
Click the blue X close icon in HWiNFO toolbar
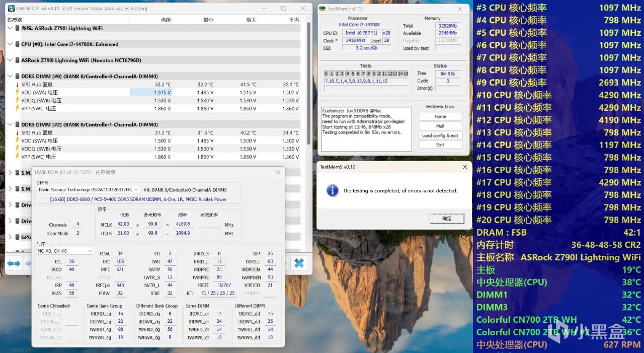pyautogui.click(x=299, y=263)
